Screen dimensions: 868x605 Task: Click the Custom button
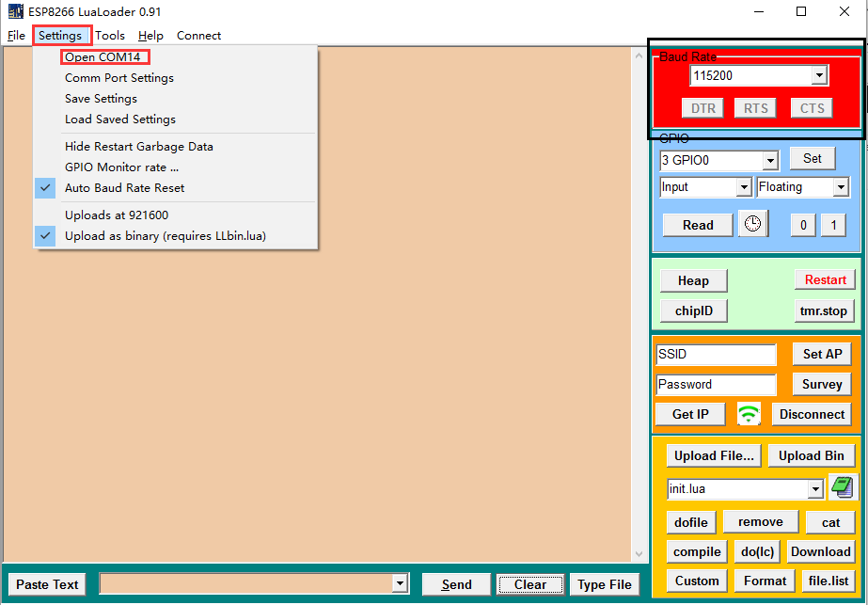click(x=697, y=581)
